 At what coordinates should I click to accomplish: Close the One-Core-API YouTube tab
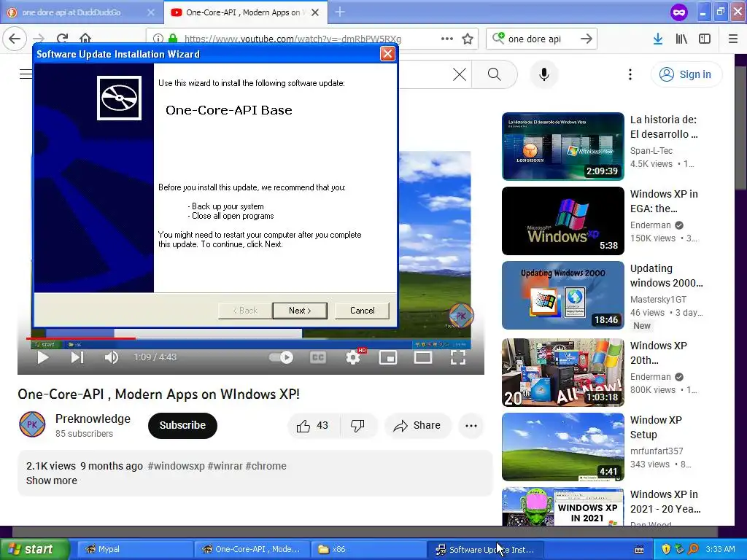coord(315,12)
